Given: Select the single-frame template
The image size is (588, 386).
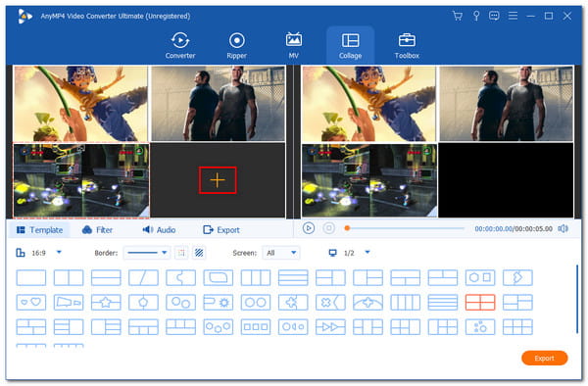Looking at the screenshot, I should click(31, 277).
